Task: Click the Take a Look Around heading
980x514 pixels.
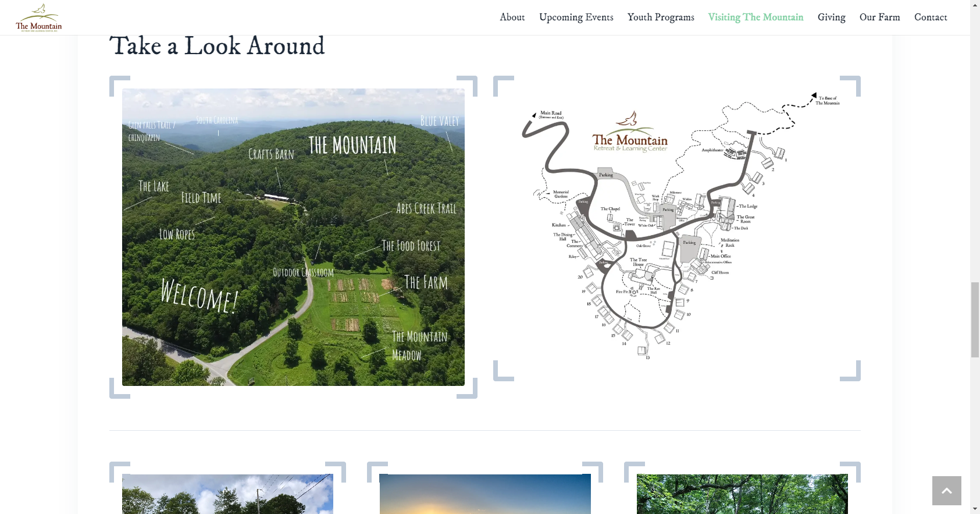Action: tap(217, 46)
